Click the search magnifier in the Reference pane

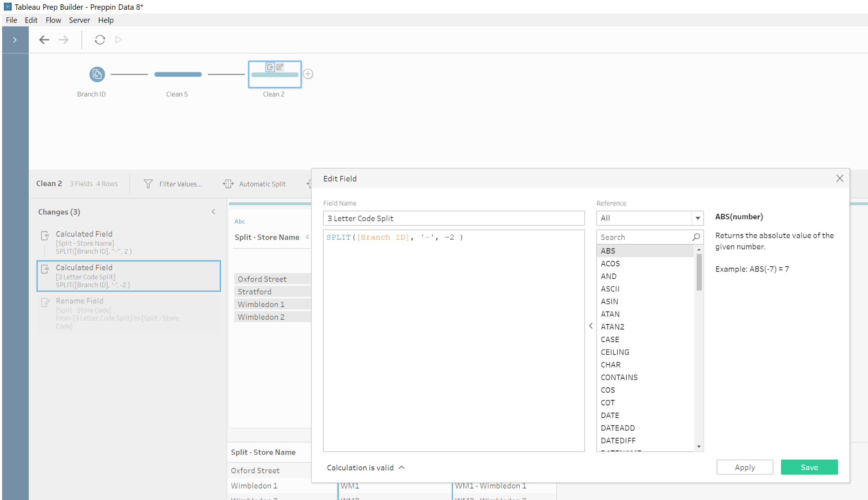pos(696,237)
